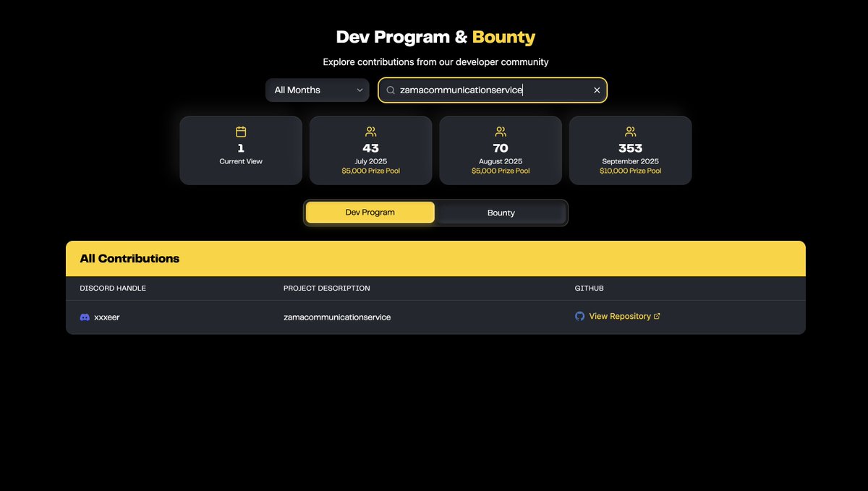
Task: Click the Dev Program & Bounty page title
Action: 435,37
